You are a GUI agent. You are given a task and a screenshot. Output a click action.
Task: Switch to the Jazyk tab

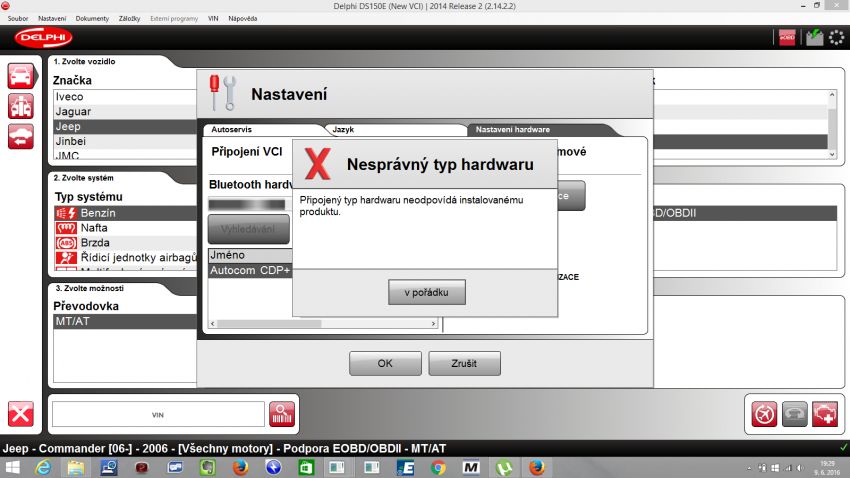coord(396,130)
